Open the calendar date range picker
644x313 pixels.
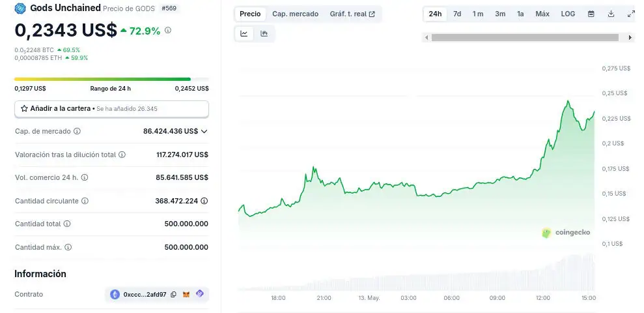click(x=591, y=14)
